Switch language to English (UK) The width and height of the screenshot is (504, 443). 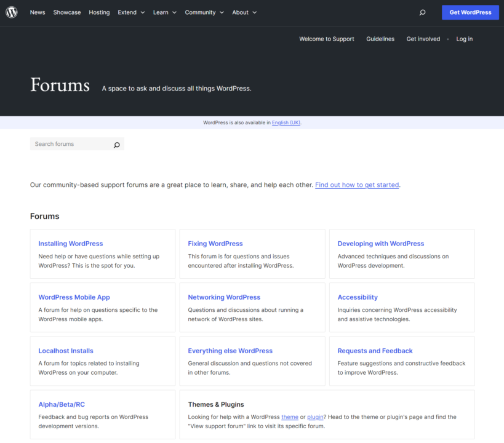tap(285, 122)
